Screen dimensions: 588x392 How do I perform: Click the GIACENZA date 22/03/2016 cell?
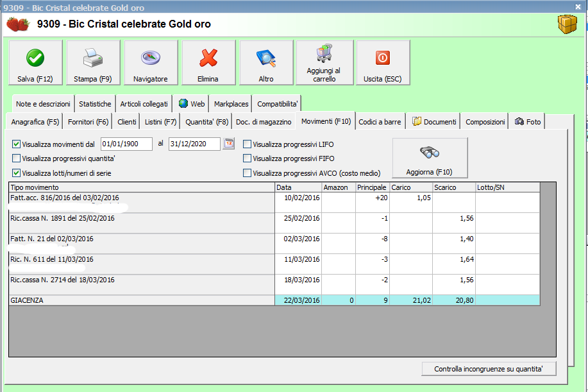pyautogui.click(x=298, y=300)
